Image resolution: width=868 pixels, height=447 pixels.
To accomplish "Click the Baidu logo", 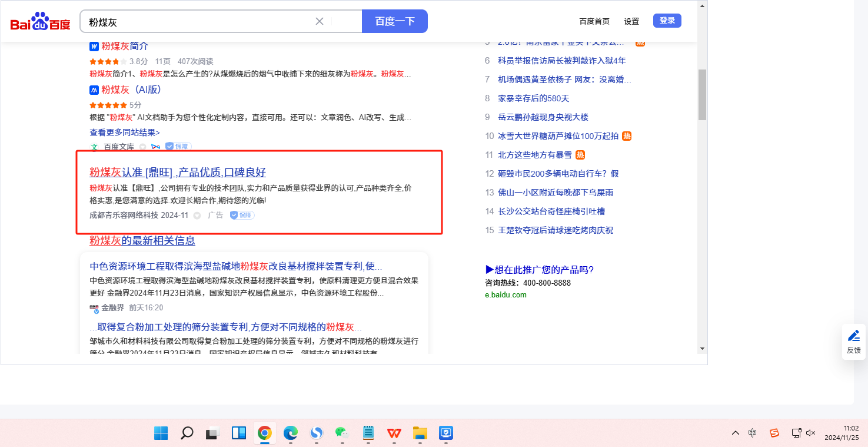I will (x=40, y=22).
